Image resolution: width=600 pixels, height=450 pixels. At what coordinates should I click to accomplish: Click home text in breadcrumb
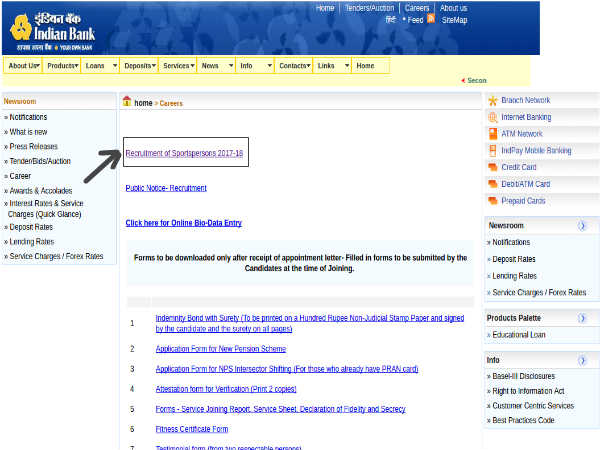(x=143, y=103)
